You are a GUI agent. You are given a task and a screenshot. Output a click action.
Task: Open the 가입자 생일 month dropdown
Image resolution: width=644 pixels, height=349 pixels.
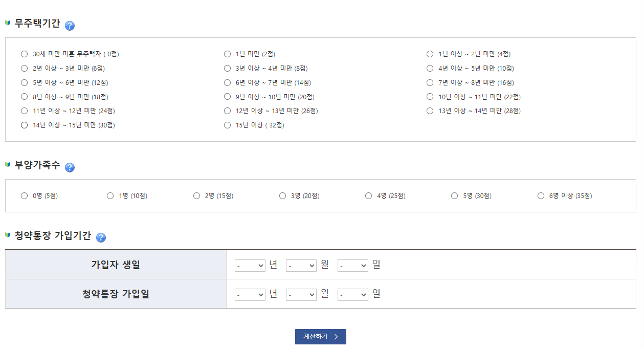click(x=301, y=265)
